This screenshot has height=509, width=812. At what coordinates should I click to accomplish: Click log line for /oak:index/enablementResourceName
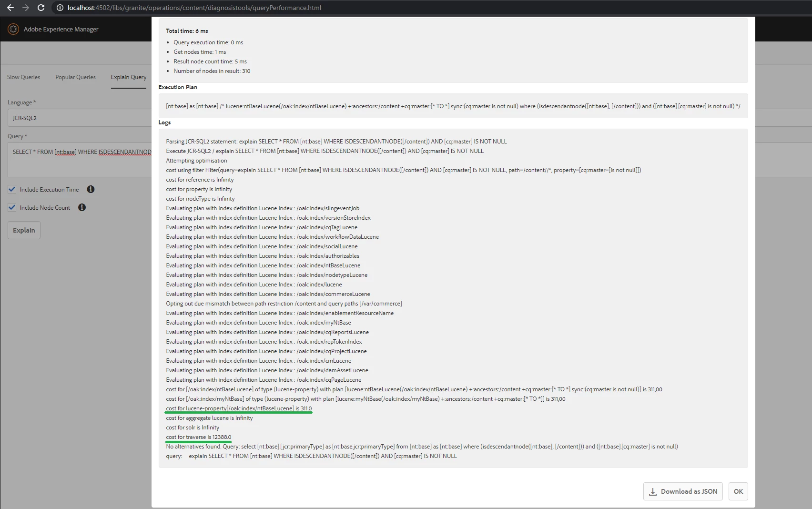[x=280, y=313]
